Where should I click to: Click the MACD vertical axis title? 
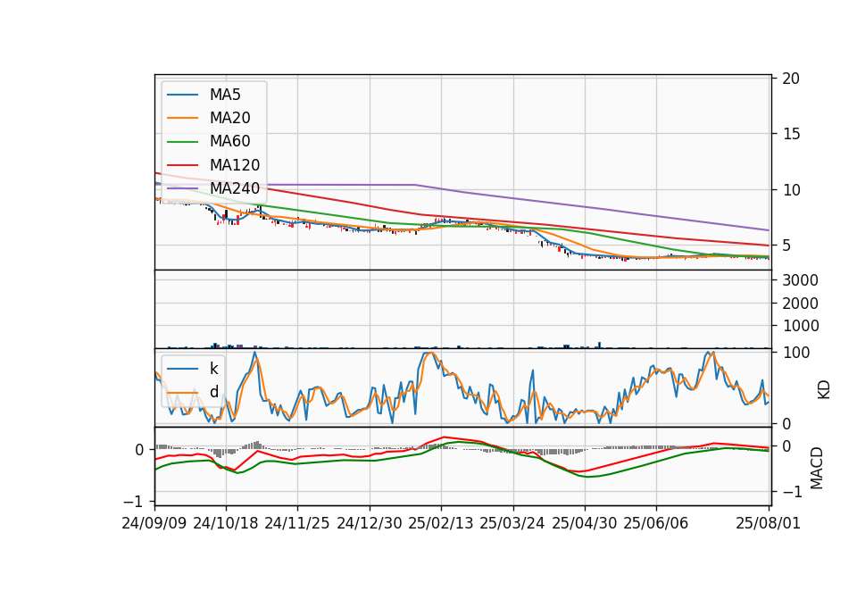[x=817, y=468]
